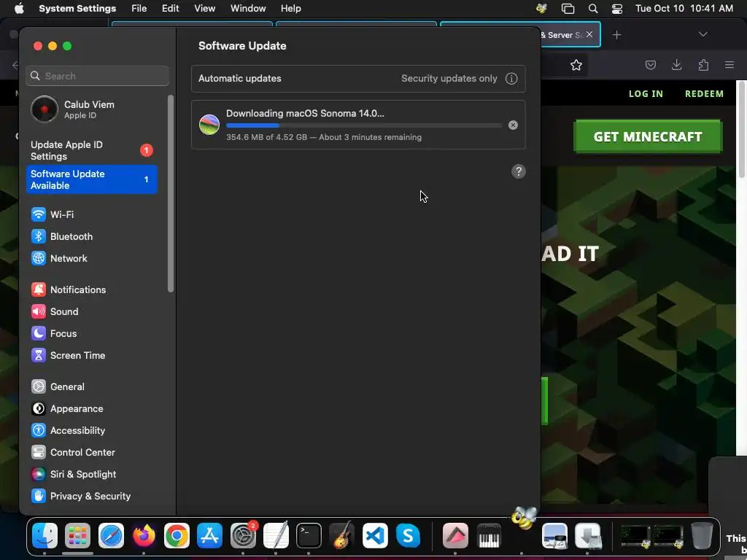Close the Server browser tab

pyautogui.click(x=589, y=34)
